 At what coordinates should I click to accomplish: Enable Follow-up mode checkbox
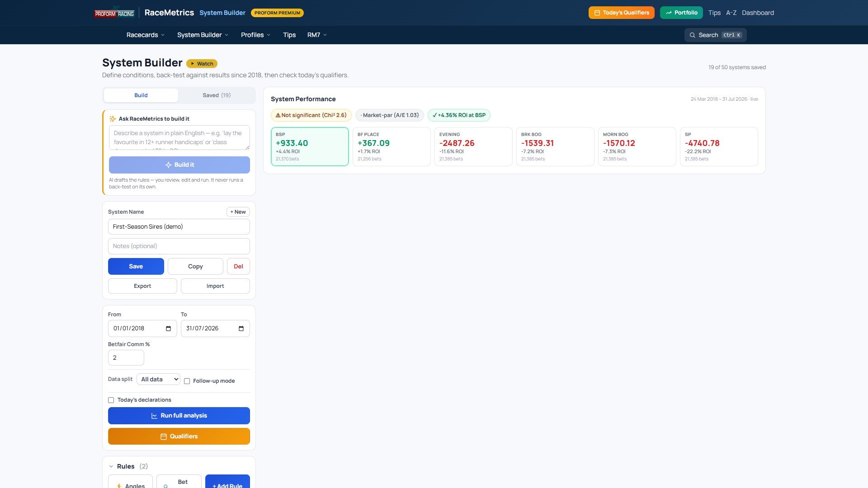[x=187, y=381]
